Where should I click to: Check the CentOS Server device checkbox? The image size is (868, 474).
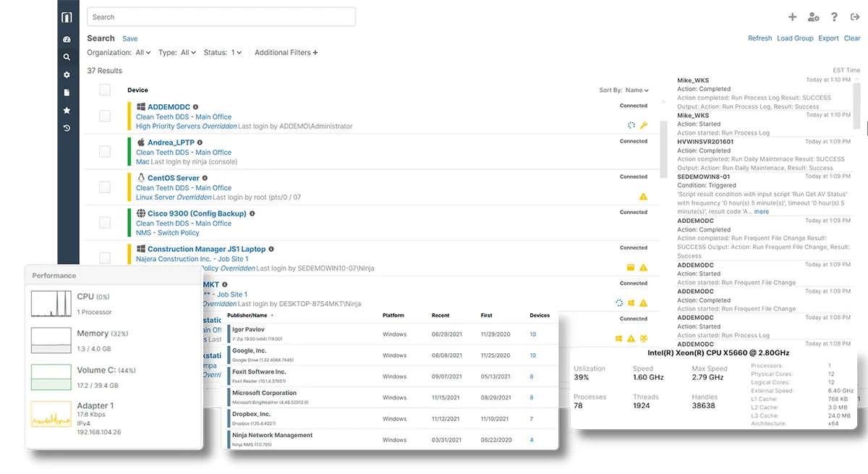[105, 187]
